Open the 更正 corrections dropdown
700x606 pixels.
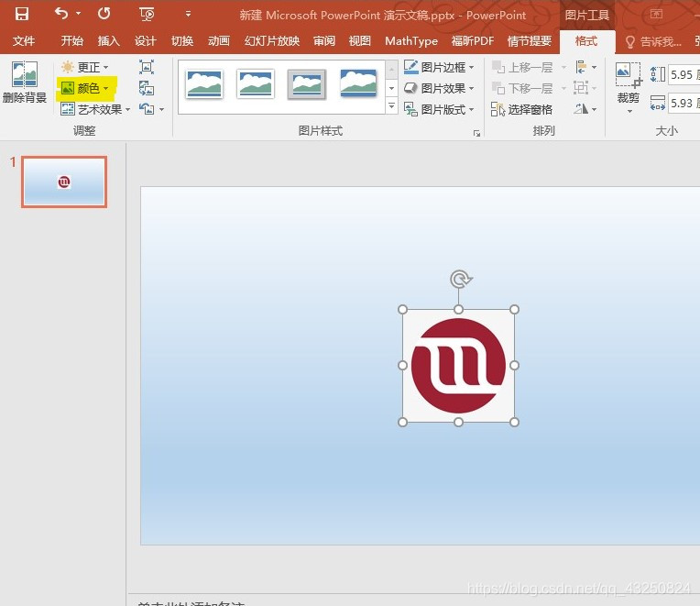85,67
